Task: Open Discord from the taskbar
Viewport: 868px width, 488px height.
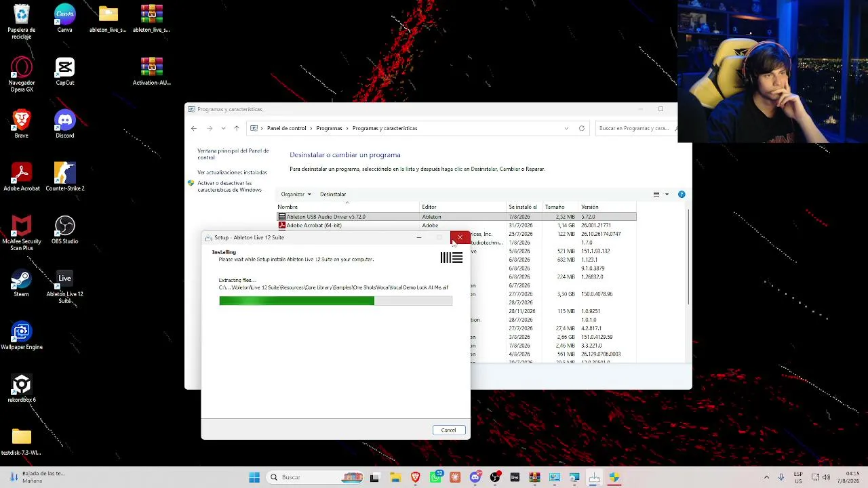Action: (x=475, y=477)
